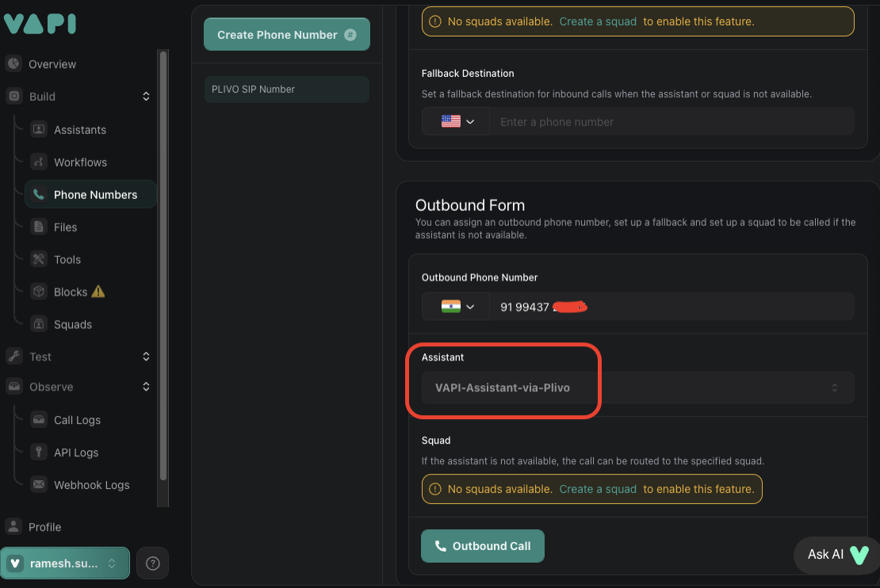880x588 pixels.
Task: Open the Assistant selector showing VAPI-Assistant-via-Plivo
Action: 634,388
